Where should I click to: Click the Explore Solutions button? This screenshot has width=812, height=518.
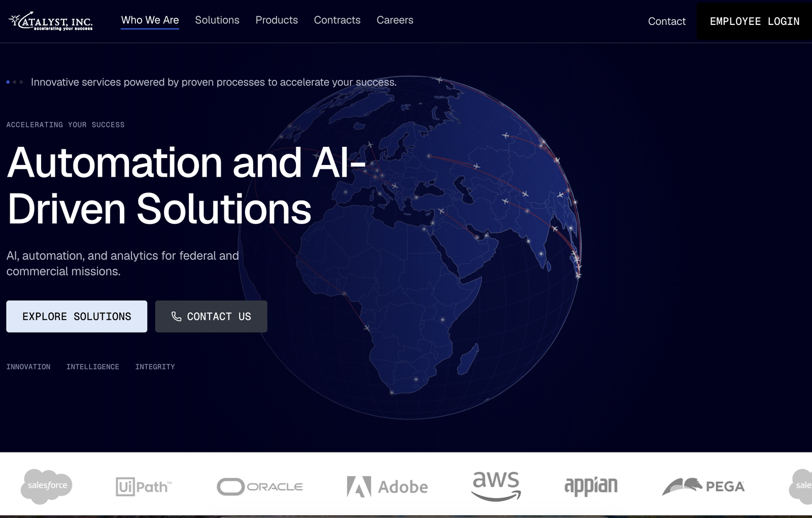point(77,316)
